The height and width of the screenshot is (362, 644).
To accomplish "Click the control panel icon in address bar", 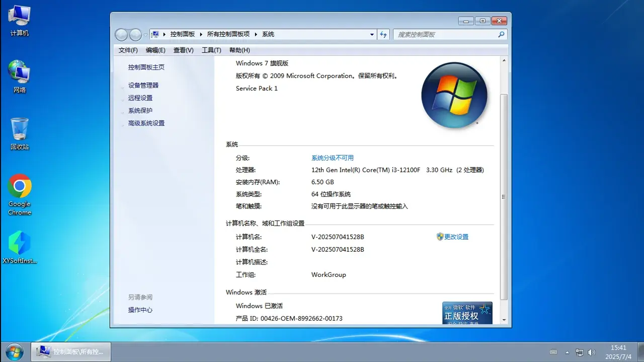I will point(156,34).
